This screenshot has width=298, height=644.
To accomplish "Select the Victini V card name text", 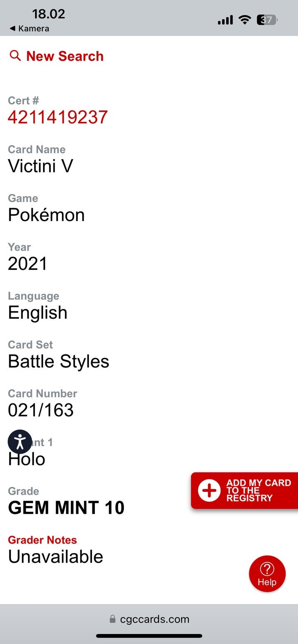I will (x=41, y=166).
